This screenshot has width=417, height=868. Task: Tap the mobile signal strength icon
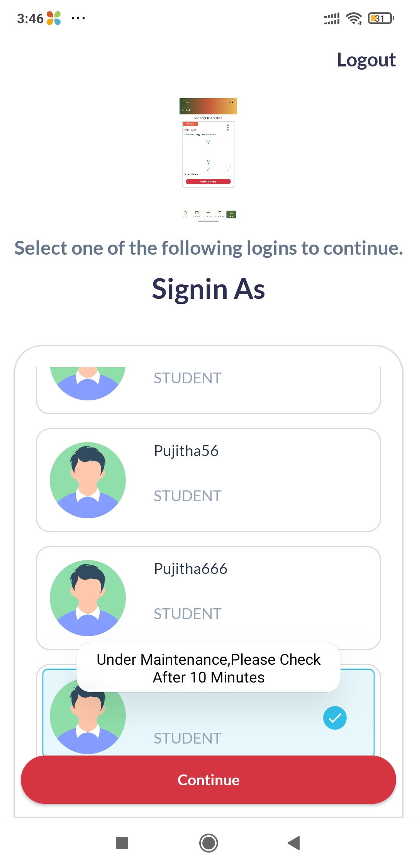[332, 18]
